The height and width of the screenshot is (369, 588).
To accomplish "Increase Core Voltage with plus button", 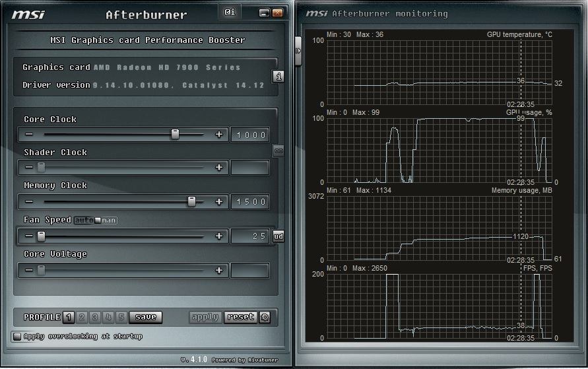I will (219, 270).
